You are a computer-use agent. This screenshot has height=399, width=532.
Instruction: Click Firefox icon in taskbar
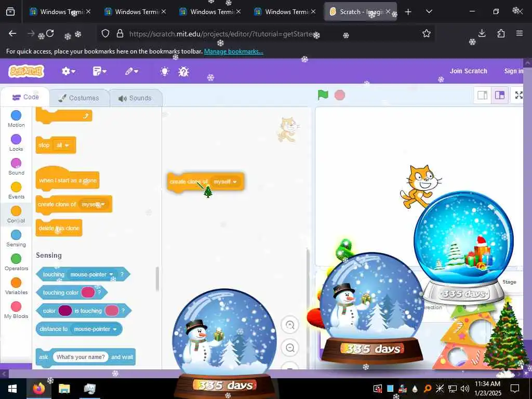pyautogui.click(x=38, y=389)
